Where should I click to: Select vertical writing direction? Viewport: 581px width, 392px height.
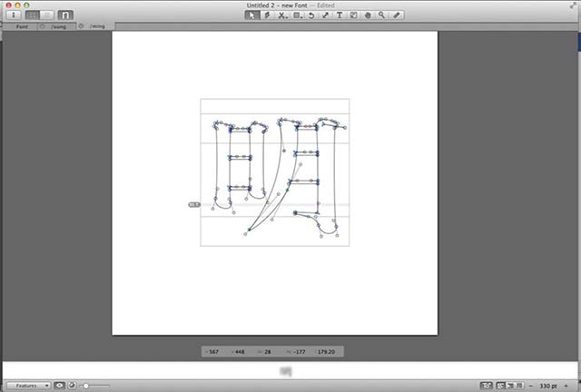point(519,386)
